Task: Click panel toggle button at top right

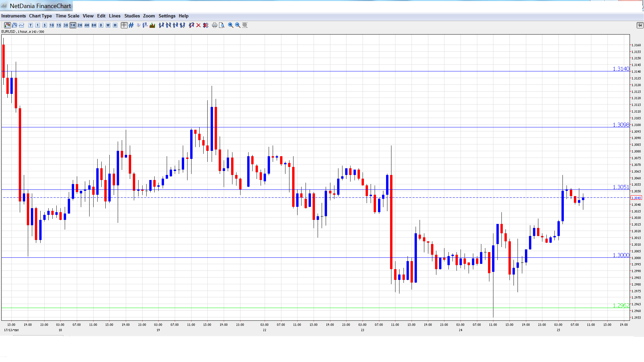Action: 640,25
